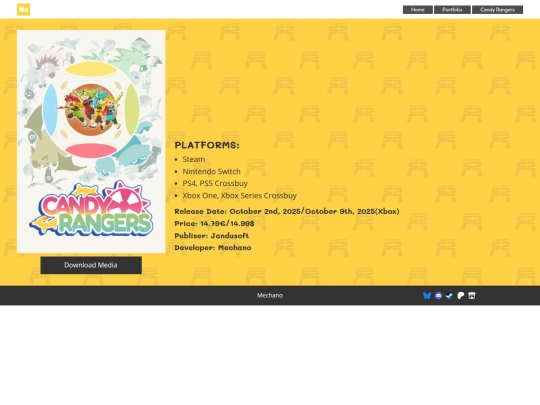Go to the Home nav item

(x=418, y=10)
